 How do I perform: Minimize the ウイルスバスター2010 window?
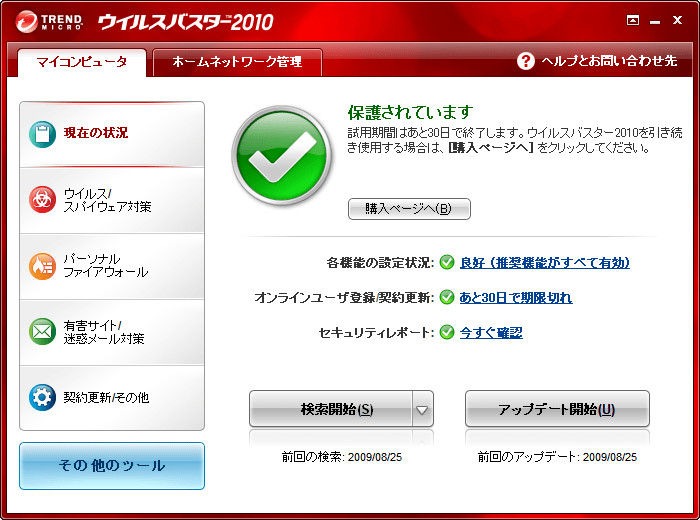click(655, 21)
